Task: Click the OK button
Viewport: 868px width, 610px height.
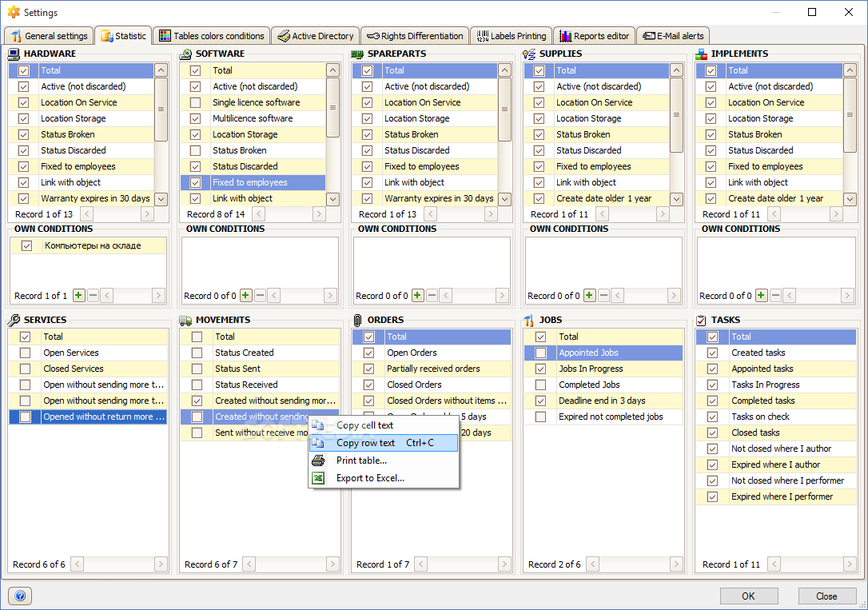Action: tap(748, 596)
